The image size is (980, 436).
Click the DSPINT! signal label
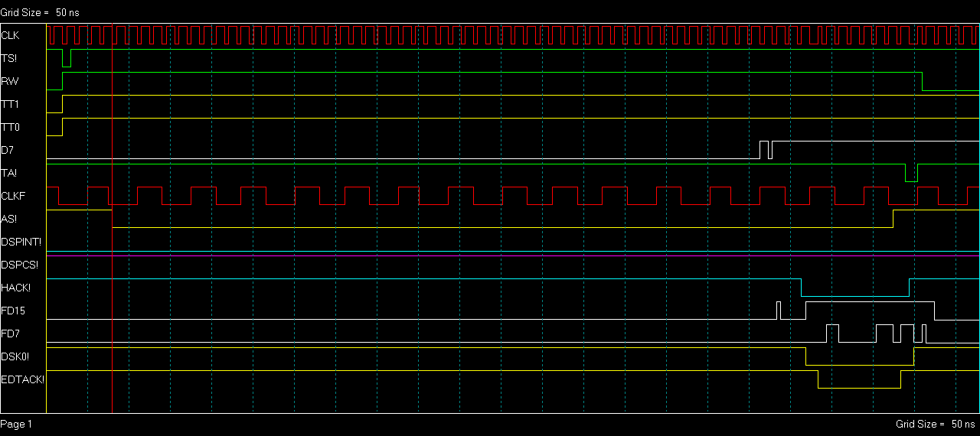[x=21, y=242]
